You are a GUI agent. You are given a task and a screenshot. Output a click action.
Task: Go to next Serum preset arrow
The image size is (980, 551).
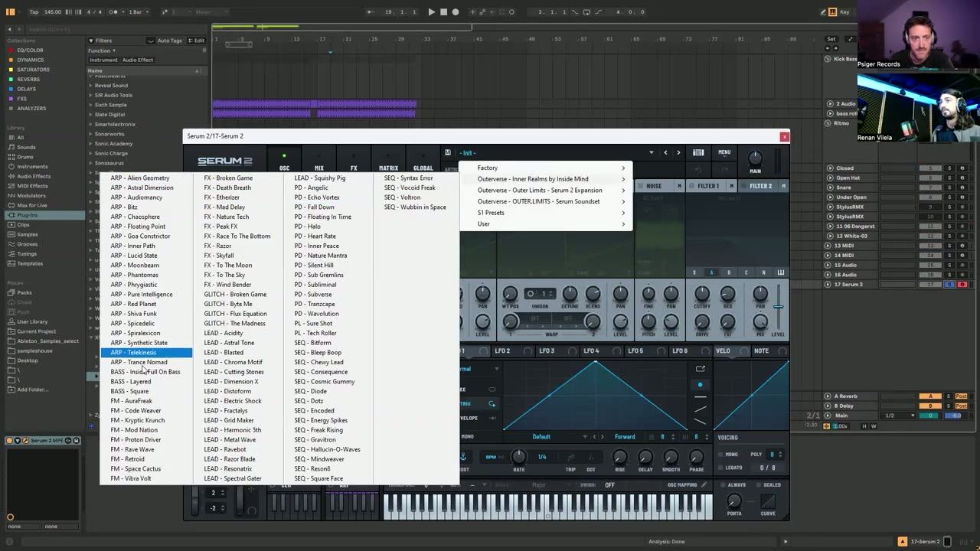pyautogui.click(x=678, y=152)
